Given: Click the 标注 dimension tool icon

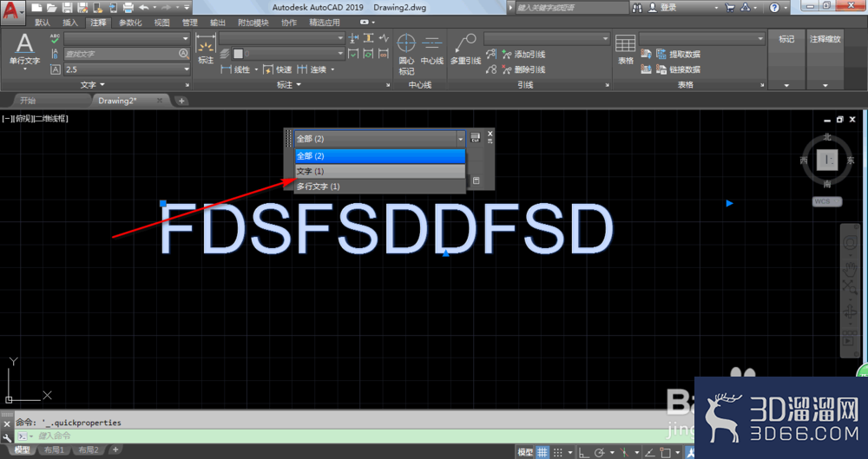Looking at the screenshot, I should tap(206, 50).
